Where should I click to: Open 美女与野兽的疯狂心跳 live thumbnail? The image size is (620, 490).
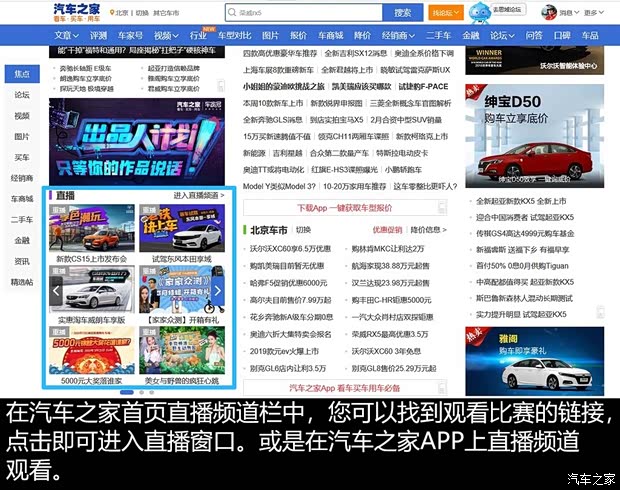click(182, 350)
